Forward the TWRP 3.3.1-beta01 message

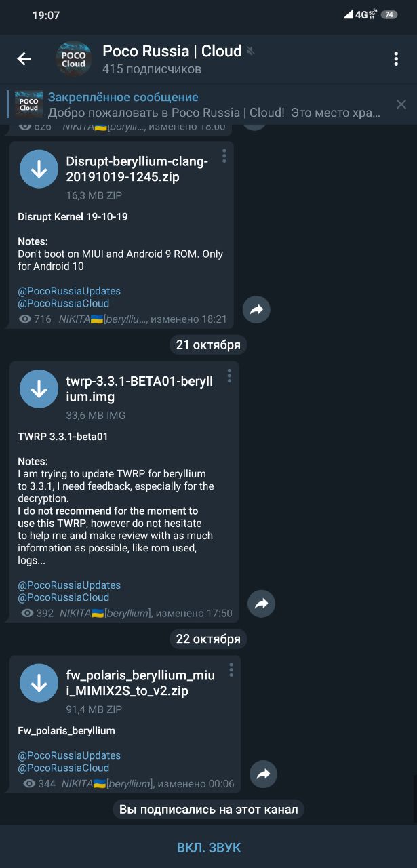tap(261, 604)
